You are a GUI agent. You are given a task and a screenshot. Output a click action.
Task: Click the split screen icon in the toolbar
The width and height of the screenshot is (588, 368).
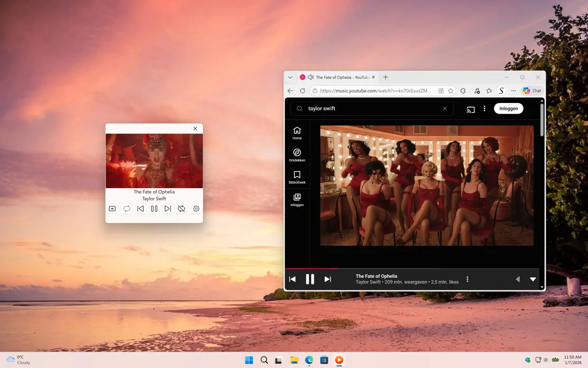[441, 90]
